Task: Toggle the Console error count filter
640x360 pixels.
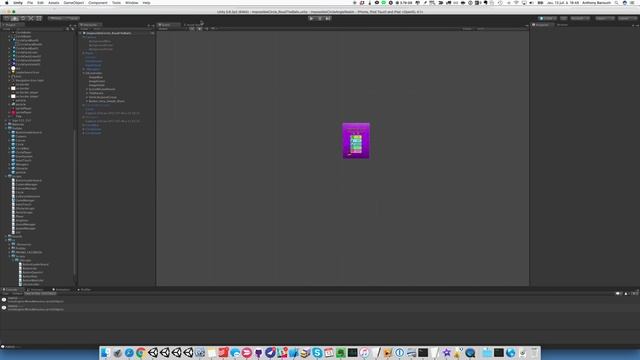Action: pos(635,293)
